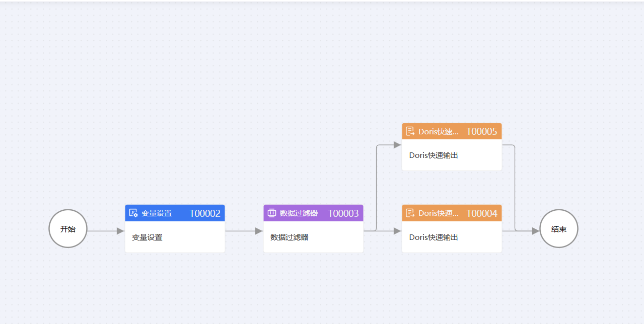Click the Doris output icon on node T00004

pos(410,213)
